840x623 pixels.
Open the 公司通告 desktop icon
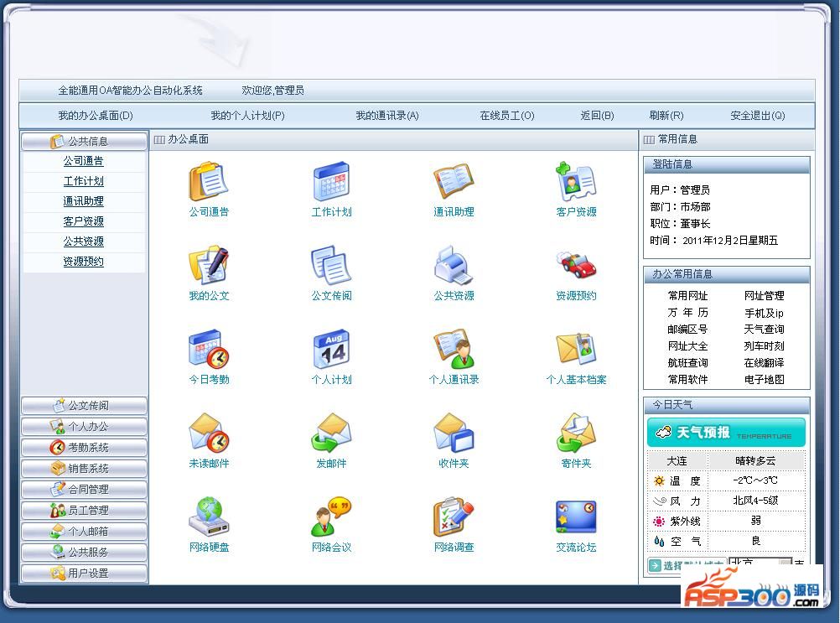(x=208, y=181)
